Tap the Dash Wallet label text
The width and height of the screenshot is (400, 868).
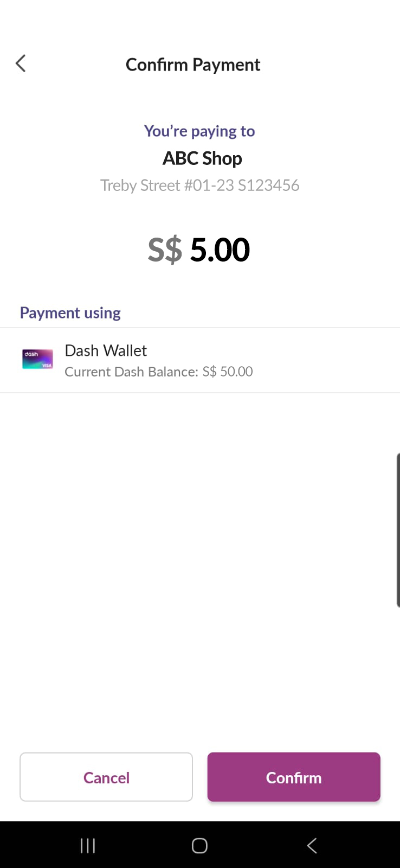(x=106, y=350)
